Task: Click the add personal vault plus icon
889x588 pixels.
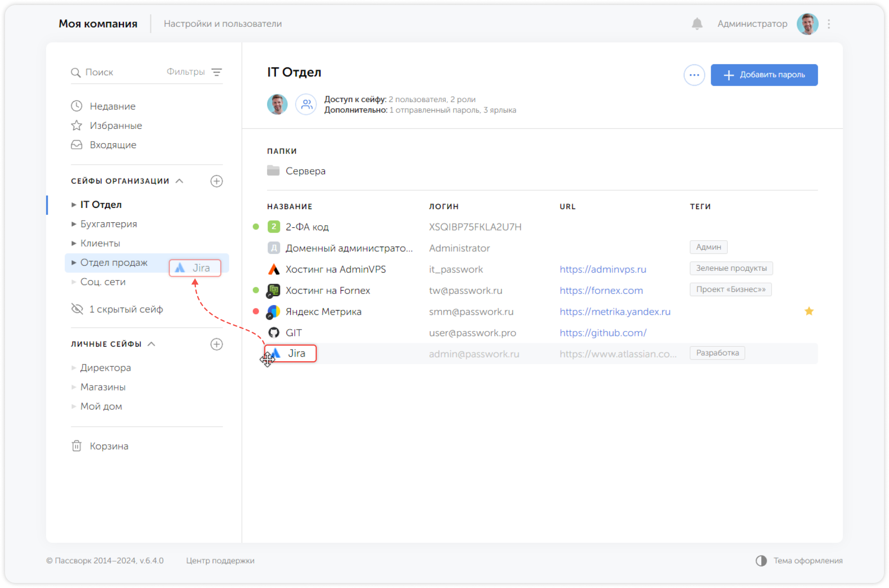Action: pyautogui.click(x=216, y=344)
